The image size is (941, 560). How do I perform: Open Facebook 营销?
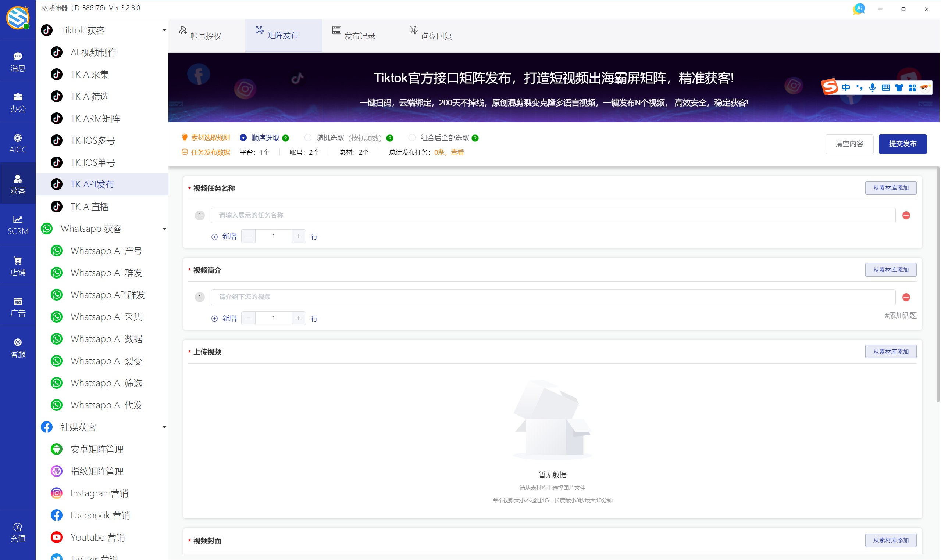tap(100, 515)
